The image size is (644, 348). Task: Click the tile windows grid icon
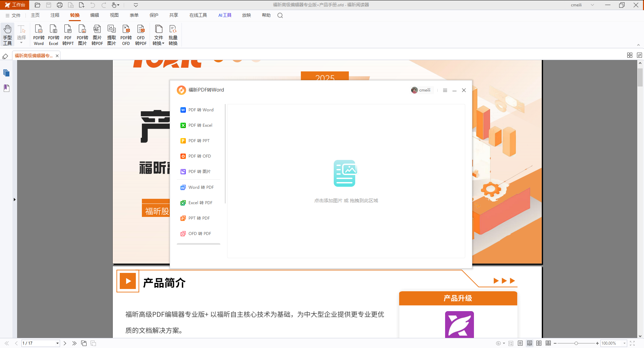click(x=630, y=55)
